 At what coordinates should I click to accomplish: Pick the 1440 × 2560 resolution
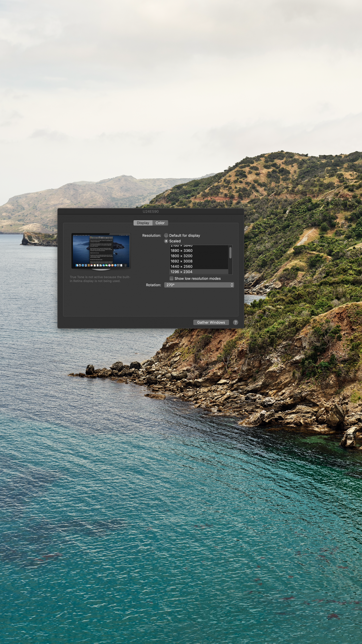pos(199,267)
